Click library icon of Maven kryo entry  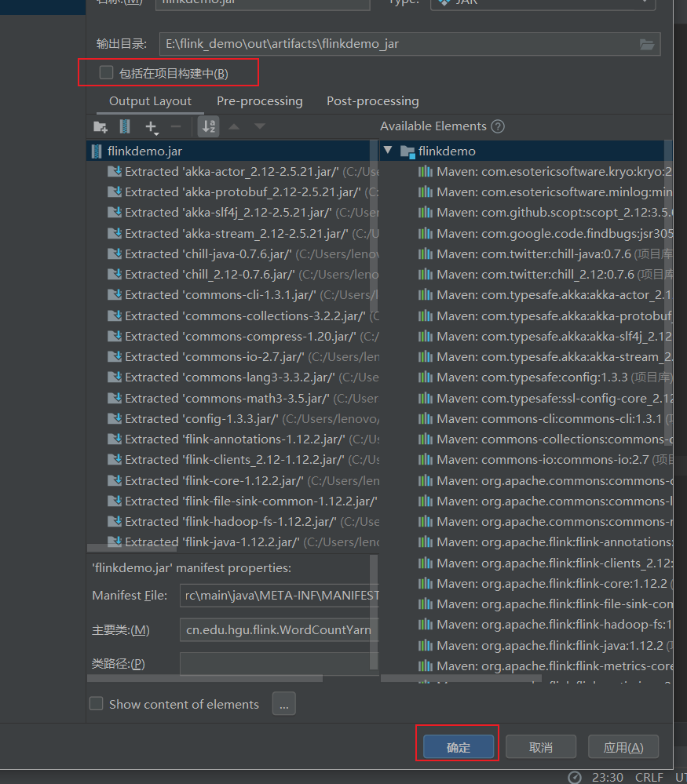426,172
